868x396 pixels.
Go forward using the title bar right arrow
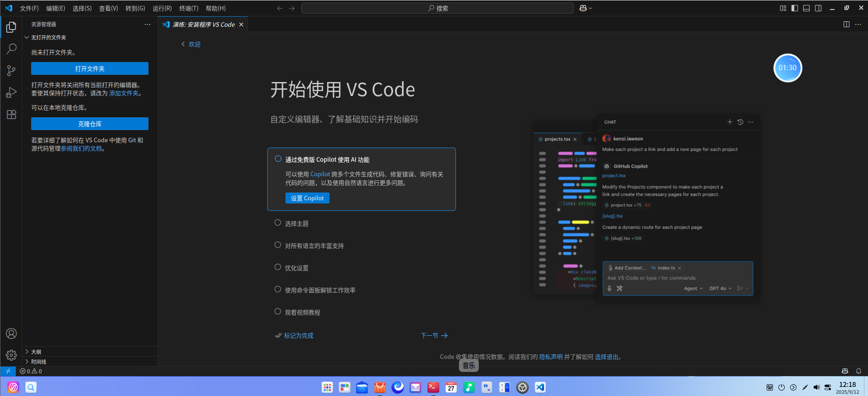pos(291,8)
